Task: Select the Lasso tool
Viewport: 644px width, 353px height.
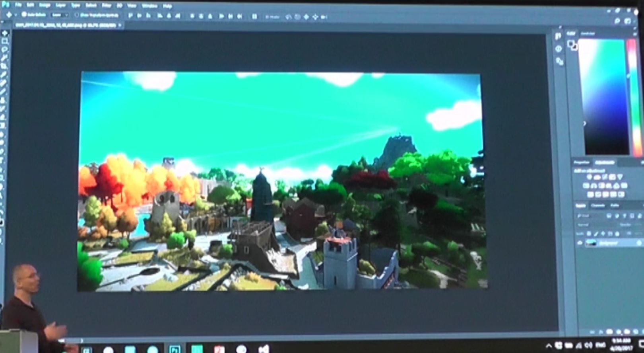Action: (x=5, y=49)
